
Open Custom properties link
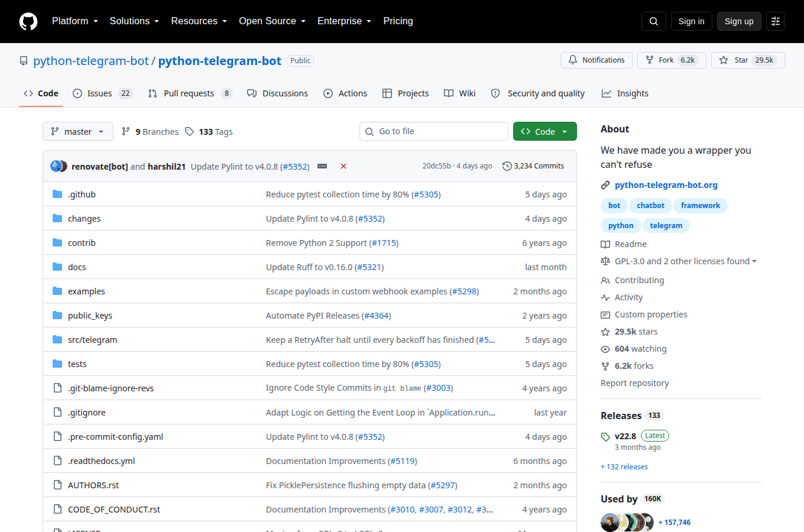coord(644,314)
